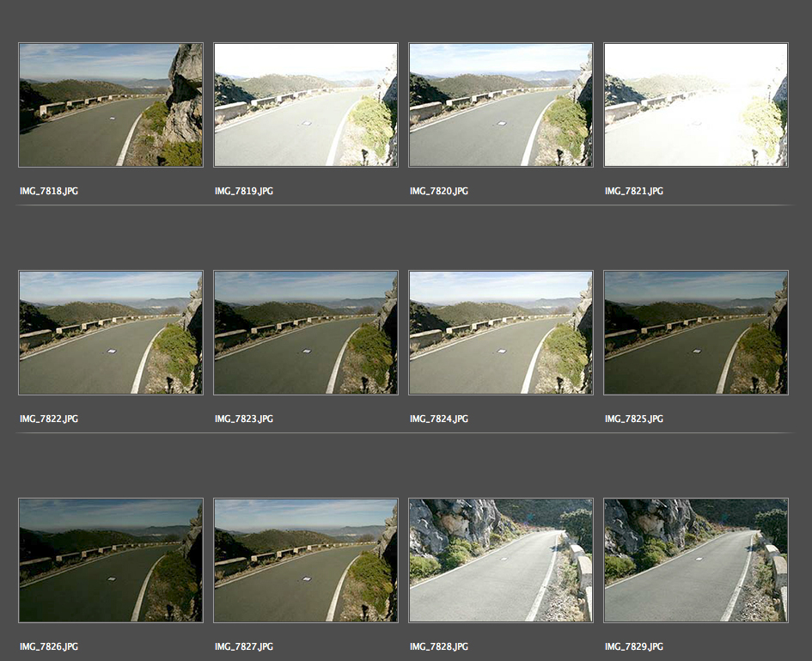The height and width of the screenshot is (661, 812).
Task: Click the IMG_7823.JPG filename label
Action: [244, 419]
